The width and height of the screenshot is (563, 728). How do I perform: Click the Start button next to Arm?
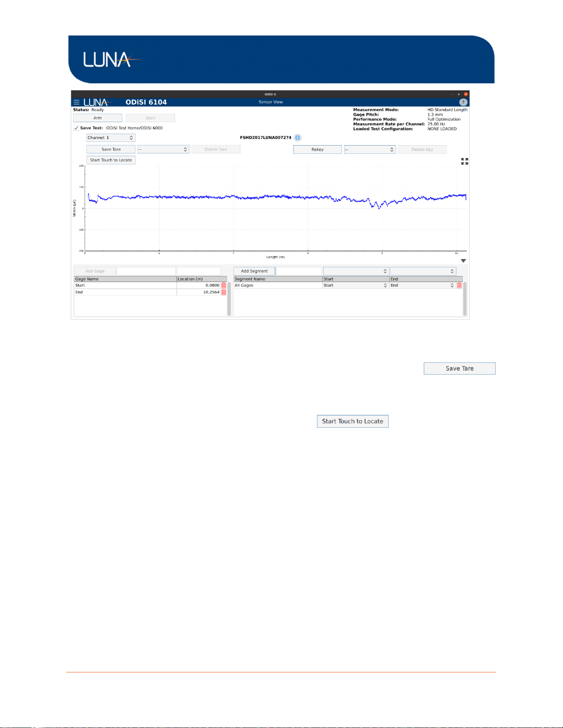(x=150, y=118)
